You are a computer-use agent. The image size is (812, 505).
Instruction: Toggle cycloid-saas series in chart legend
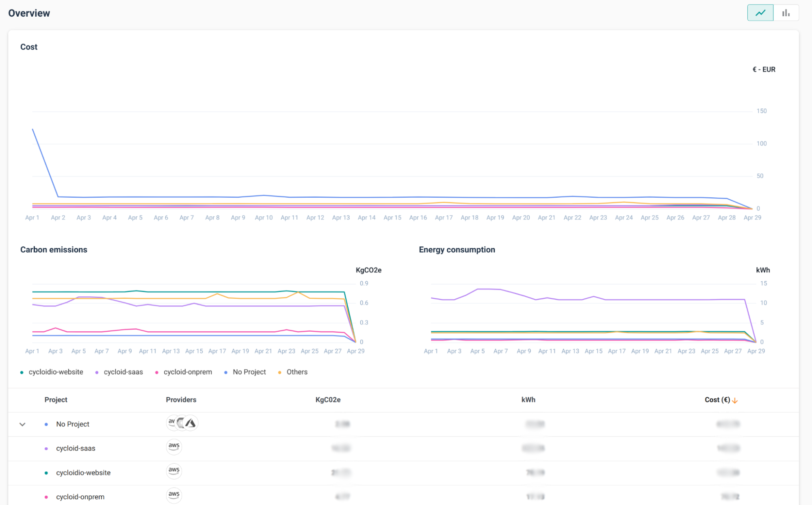123,372
